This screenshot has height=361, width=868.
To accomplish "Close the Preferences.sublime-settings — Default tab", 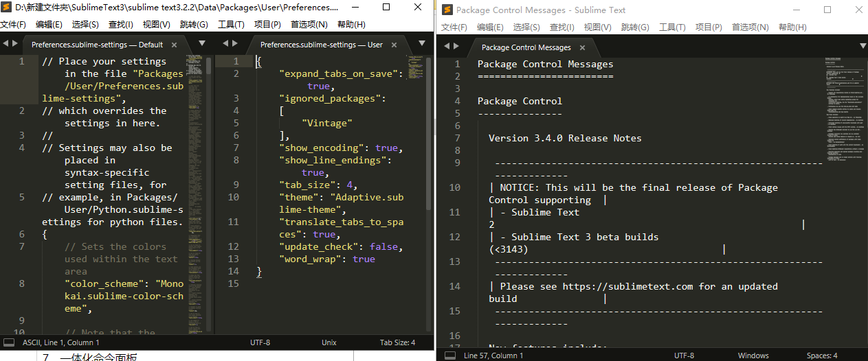I will click(x=174, y=45).
